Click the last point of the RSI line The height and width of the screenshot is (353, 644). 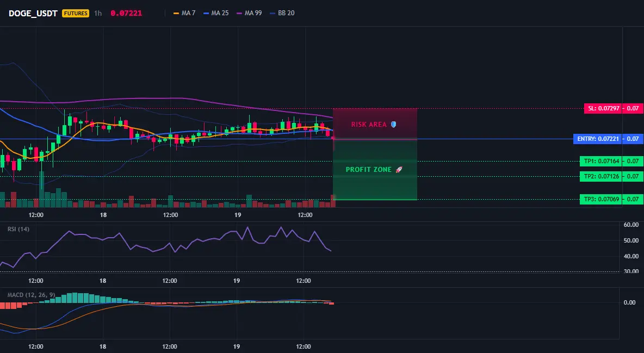(x=331, y=251)
